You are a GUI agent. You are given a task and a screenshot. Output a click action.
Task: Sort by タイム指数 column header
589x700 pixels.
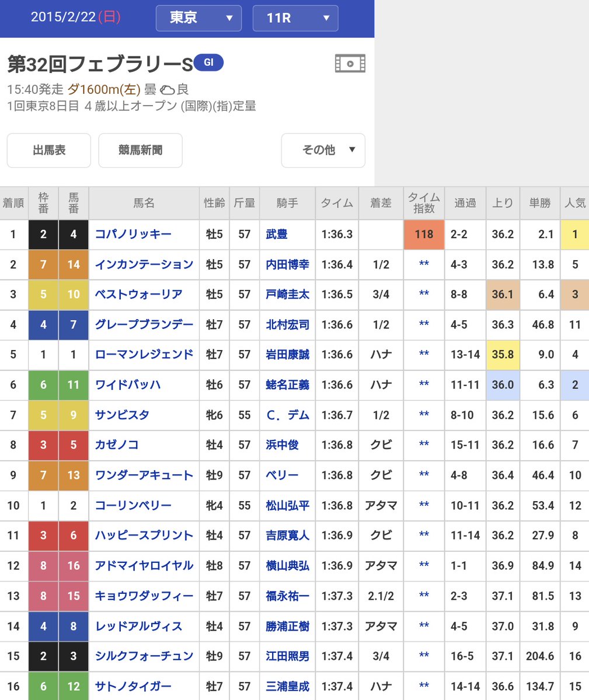(424, 203)
